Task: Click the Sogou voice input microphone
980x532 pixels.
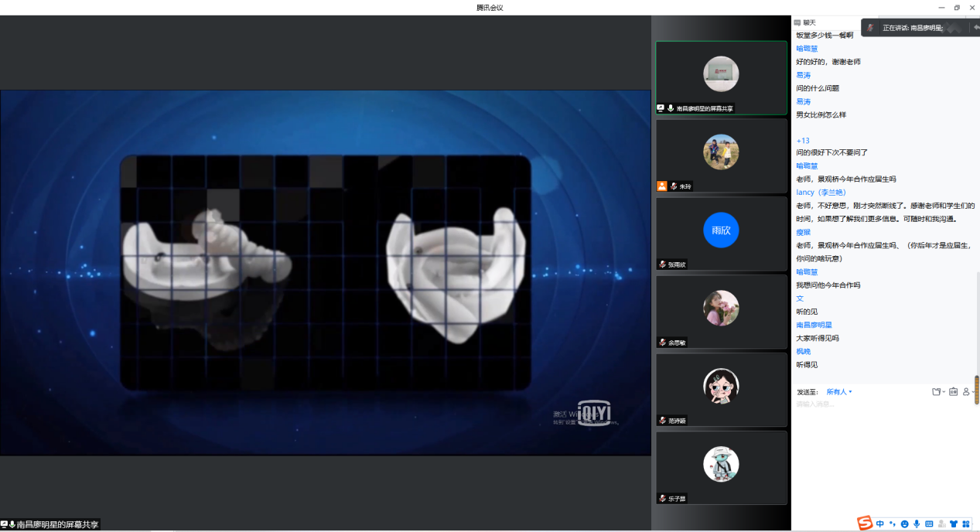Action: [x=917, y=524]
